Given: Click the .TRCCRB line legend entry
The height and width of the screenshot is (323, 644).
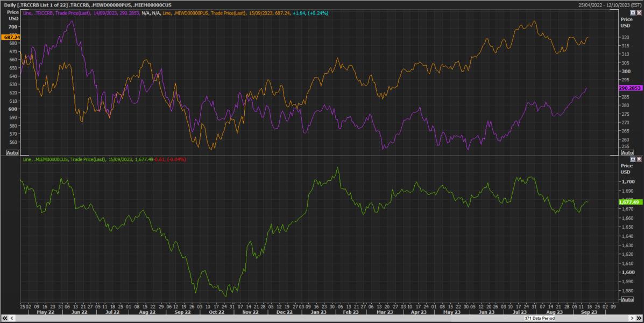Looking at the screenshot, I should pyautogui.click(x=81, y=13).
